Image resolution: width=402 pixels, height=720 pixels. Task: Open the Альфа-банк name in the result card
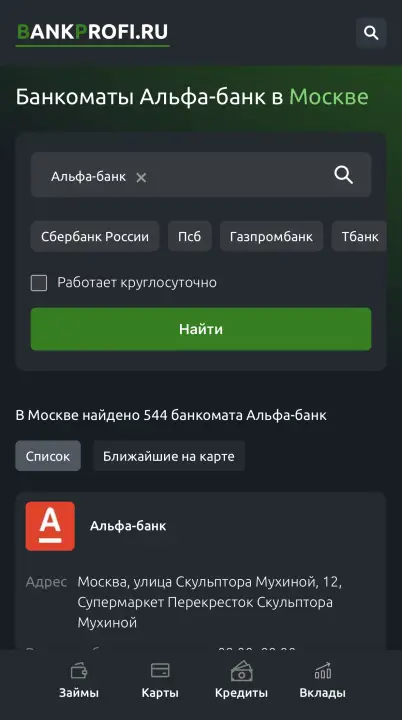click(128, 526)
